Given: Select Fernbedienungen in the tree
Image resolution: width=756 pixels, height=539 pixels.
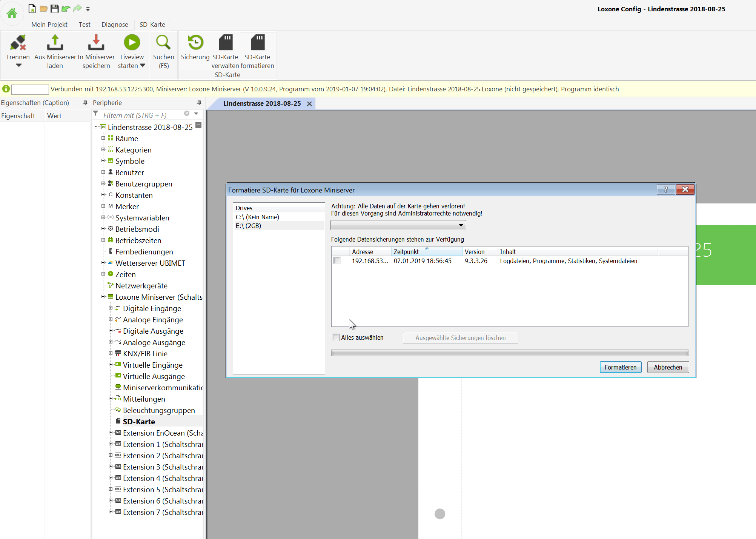Looking at the screenshot, I should [x=144, y=252].
